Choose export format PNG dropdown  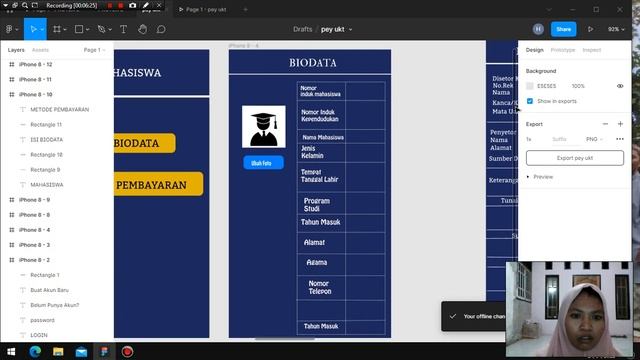[594, 139]
